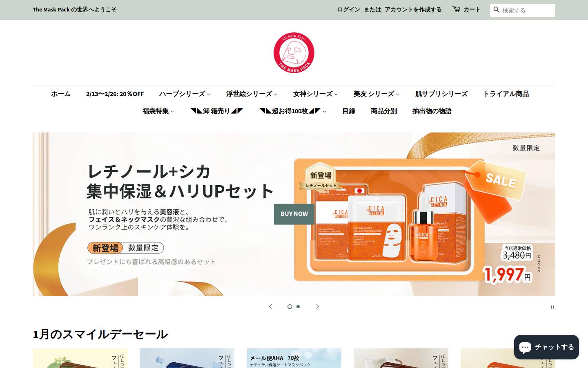Focus the 検索する search field
Viewport: 588px width, 368px height.
coord(523,10)
